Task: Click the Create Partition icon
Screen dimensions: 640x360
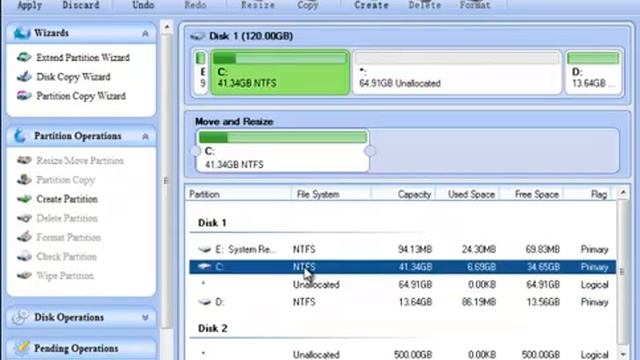Action: (x=24, y=199)
